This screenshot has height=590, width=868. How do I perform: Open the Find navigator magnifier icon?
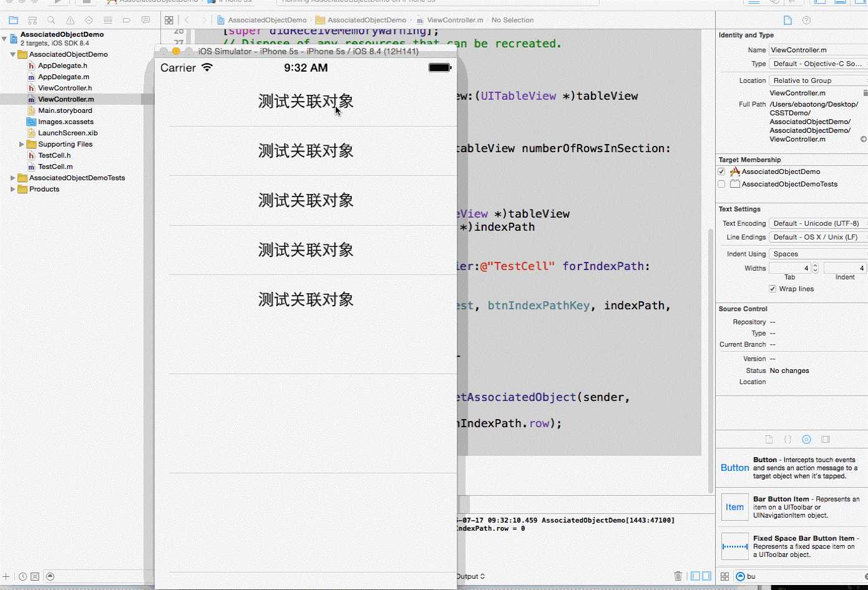51,20
